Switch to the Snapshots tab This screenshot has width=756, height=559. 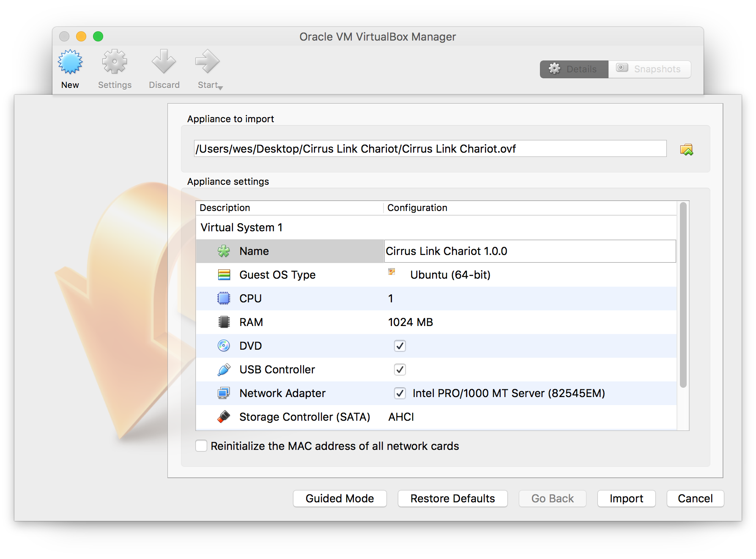pyautogui.click(x=649, y=69)
